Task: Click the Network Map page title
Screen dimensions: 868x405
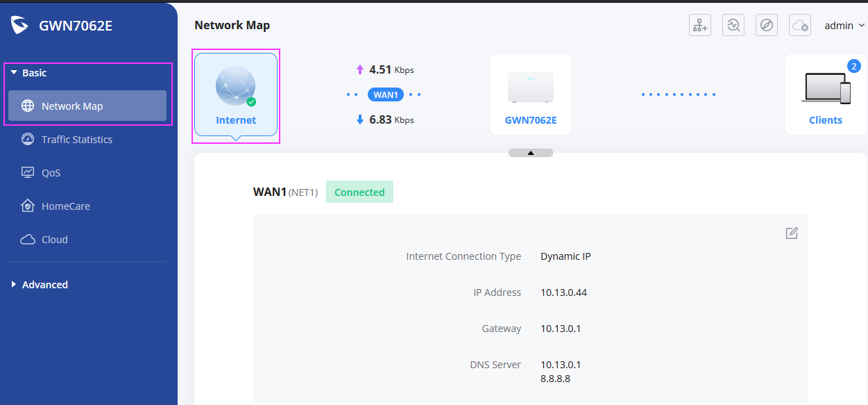Action: point(232,26)
